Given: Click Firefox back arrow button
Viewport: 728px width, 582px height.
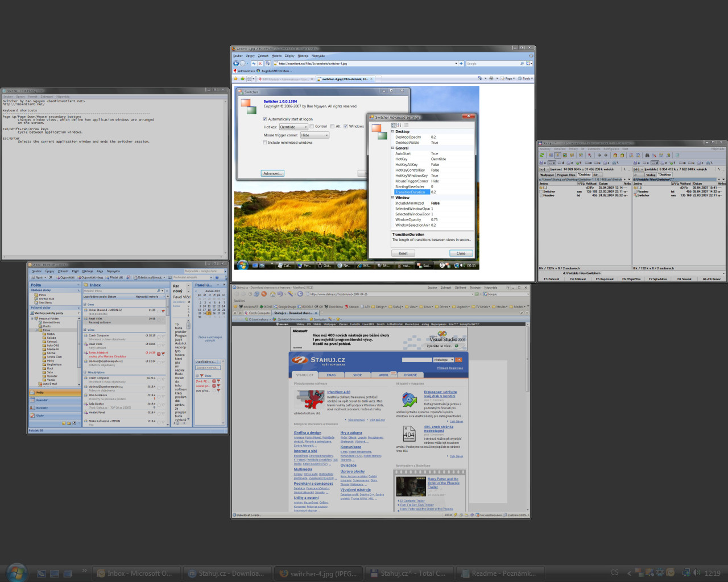Looking at the screenshot, I should point(236,64).
